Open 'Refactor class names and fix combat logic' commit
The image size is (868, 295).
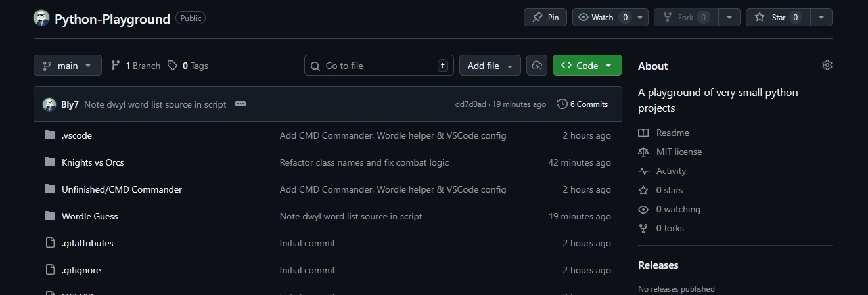(x=365, y=162)
